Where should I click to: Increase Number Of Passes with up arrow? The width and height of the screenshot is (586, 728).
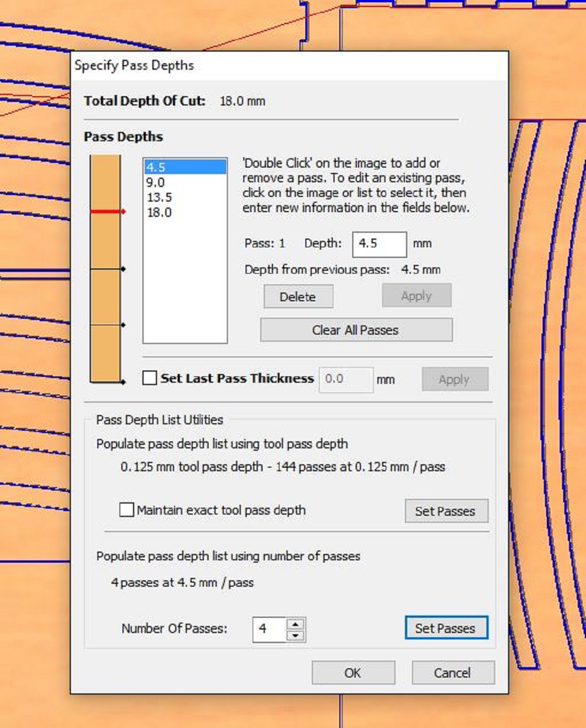click(x=295, y=624)
